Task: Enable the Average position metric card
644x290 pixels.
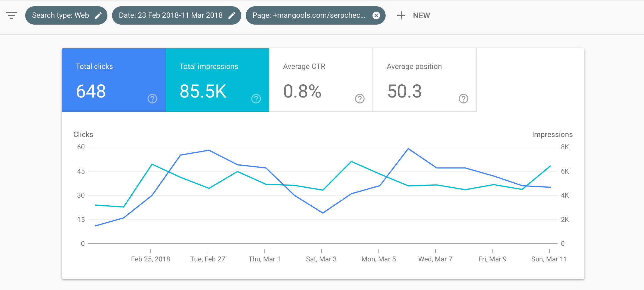Action: point(425,80)
